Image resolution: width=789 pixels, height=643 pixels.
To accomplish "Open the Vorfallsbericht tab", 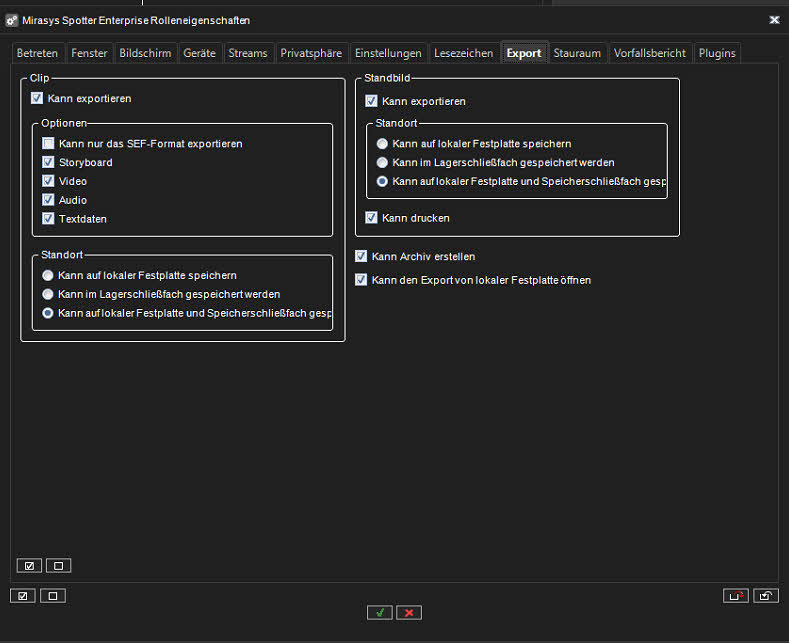I will click(x=650, y=53).
